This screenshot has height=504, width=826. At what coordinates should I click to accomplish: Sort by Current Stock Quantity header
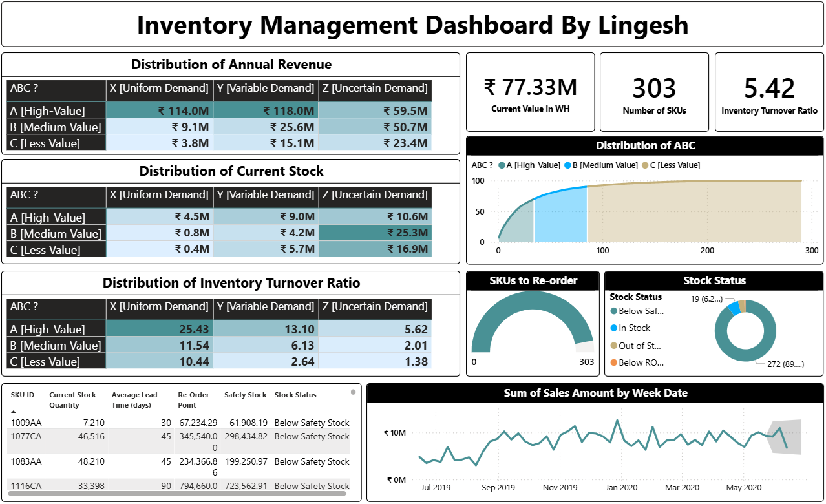72,400
